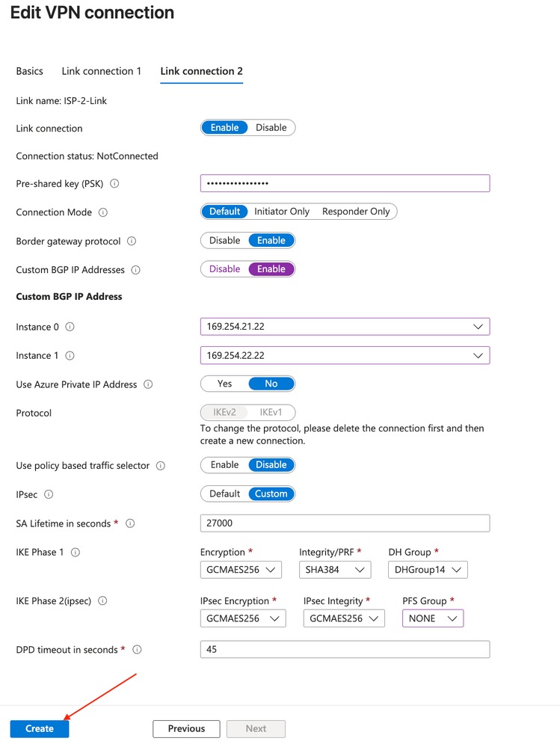Viewport: 560px width, 747px height.
Task: Click policy based traffic selector info icon
Action: click(161, 465)
